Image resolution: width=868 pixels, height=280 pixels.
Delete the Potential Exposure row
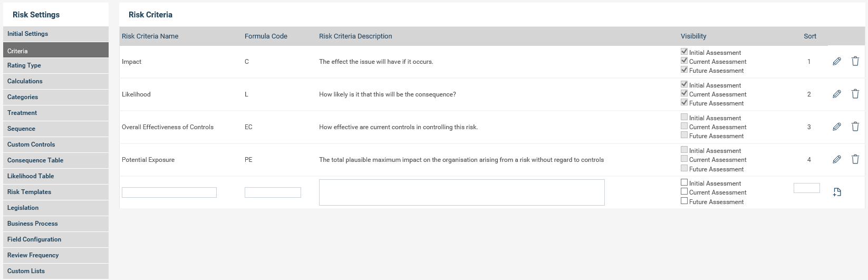tap(855, 159)
